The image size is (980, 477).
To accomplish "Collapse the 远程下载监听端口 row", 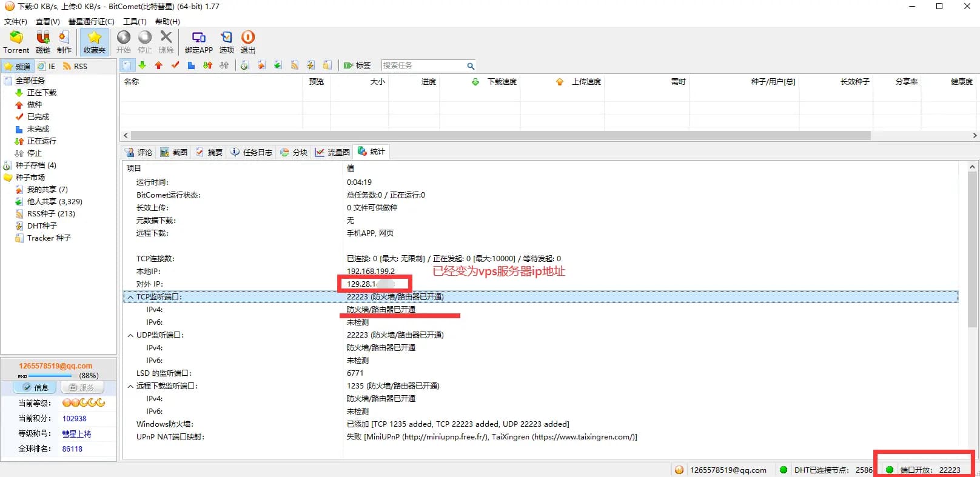I will tap(130, 386).
